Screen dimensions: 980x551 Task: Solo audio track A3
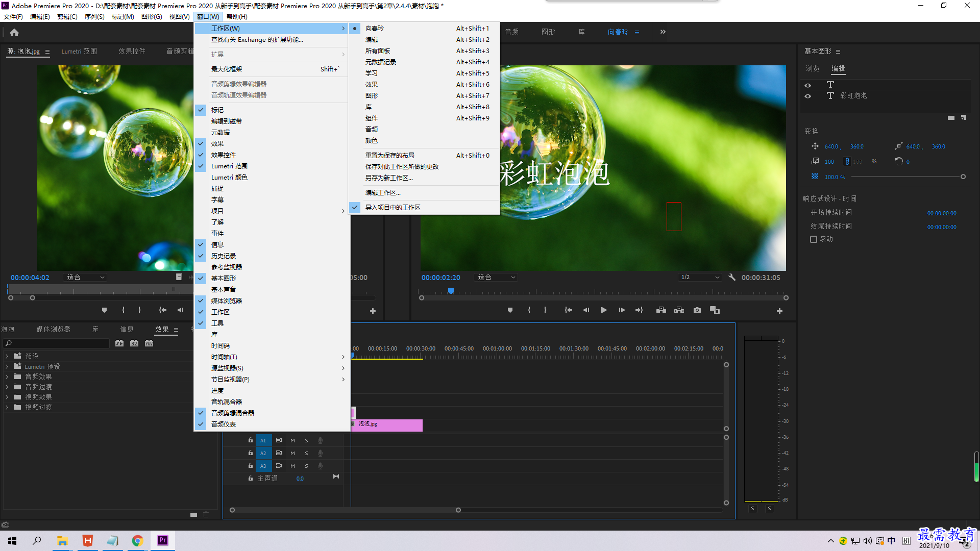point(306,466)
